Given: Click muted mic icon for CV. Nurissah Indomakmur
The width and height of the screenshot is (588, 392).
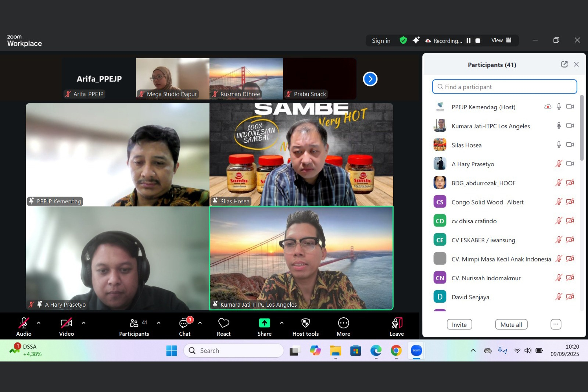Looking at the screenshot, I should (559, 278).
